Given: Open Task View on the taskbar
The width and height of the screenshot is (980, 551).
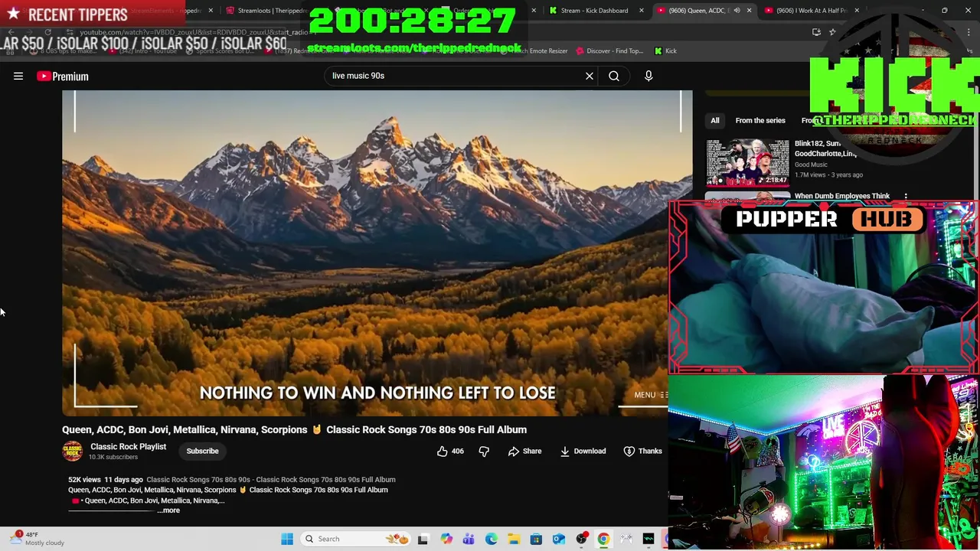Looking at the screenshot, I should click(423, 539).
